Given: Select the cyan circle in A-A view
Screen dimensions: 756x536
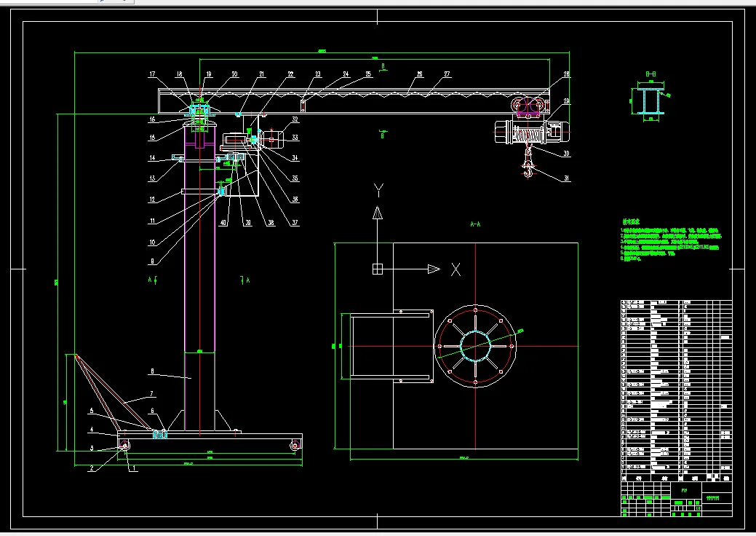Looking at the screenshot, I should [x=475, y=345].
